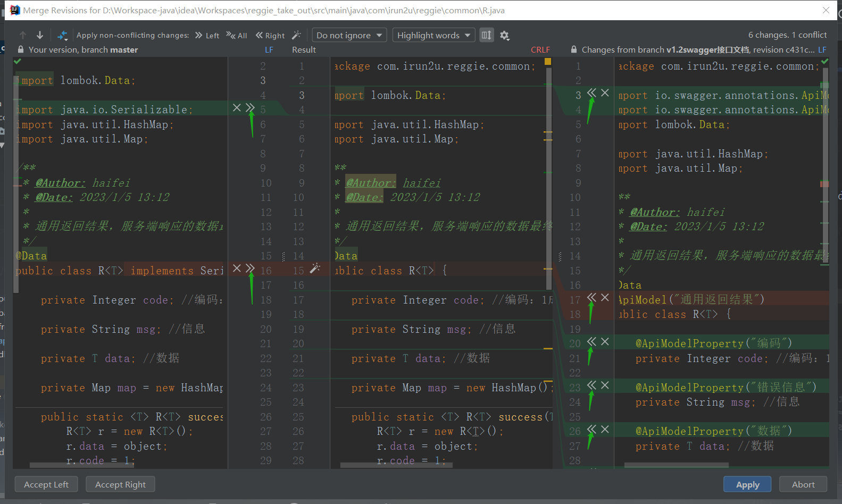The height and width of the screenshot is (504, 842).
Task: Toggle synchronize scrolling button
Action: 487,35
